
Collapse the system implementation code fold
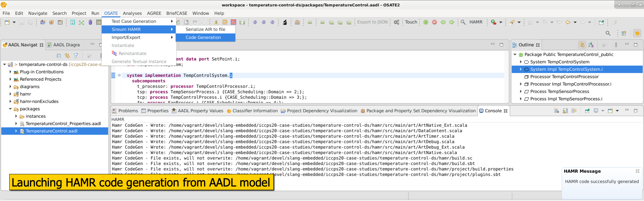[119, 75]
